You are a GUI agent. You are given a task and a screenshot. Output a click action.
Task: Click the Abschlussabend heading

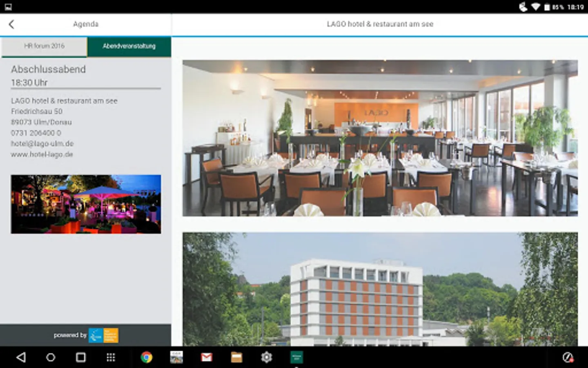coord(48,69)
